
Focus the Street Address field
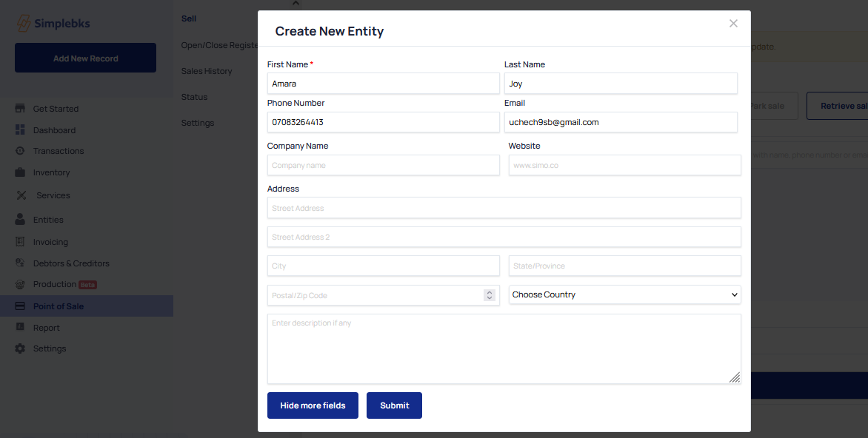(504, 209)
